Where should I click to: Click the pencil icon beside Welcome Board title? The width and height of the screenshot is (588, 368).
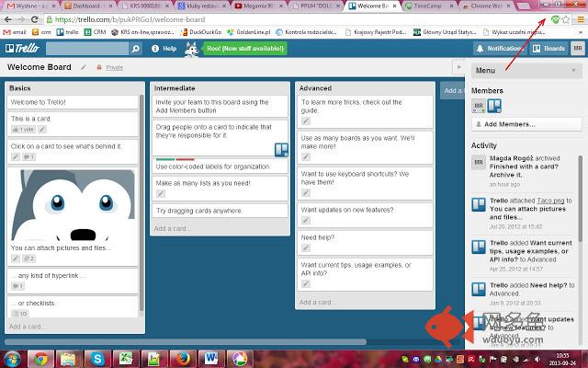tap(85, 67)
